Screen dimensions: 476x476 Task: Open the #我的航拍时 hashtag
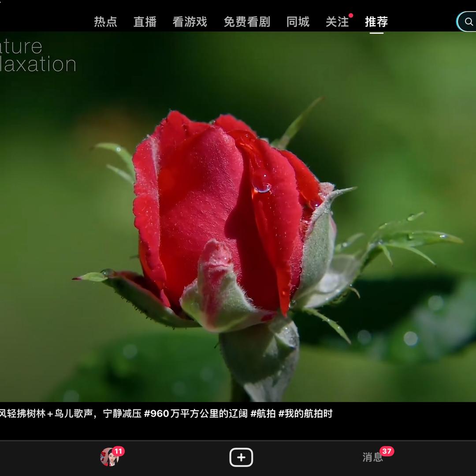click(x=305, y=413)
